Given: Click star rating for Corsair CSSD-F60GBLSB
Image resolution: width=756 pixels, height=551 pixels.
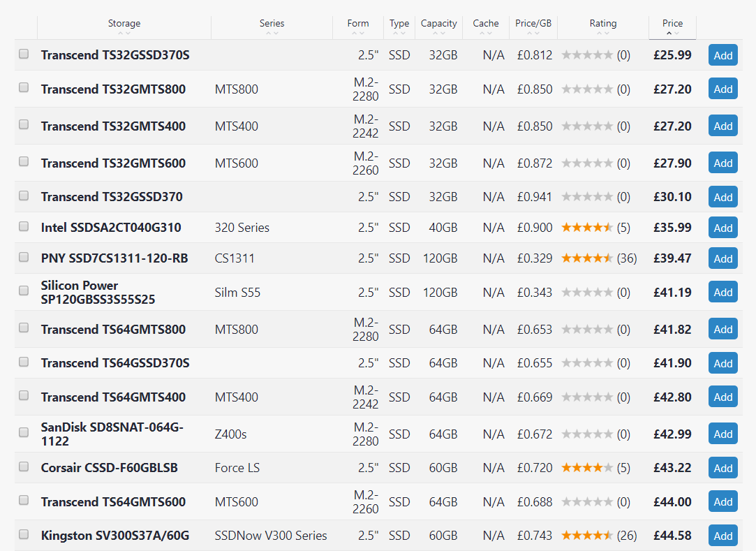Looking at the screenshot, I should tap(587, 467).
